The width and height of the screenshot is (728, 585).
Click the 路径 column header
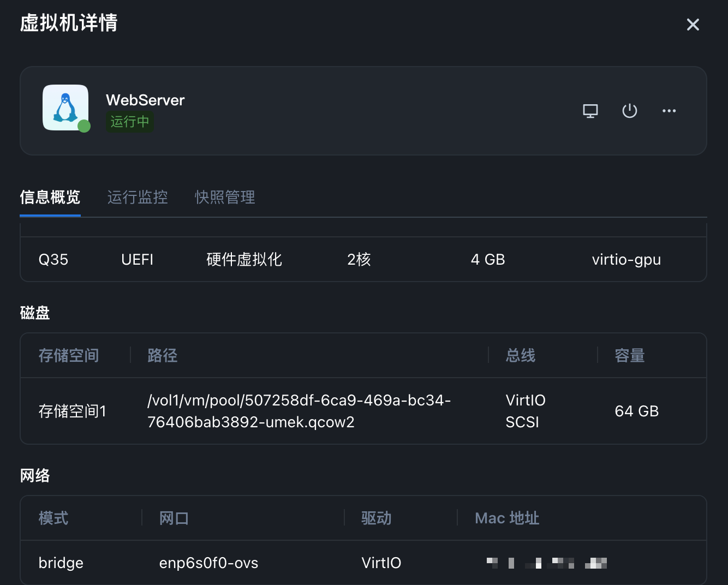[x=163, y=356]
